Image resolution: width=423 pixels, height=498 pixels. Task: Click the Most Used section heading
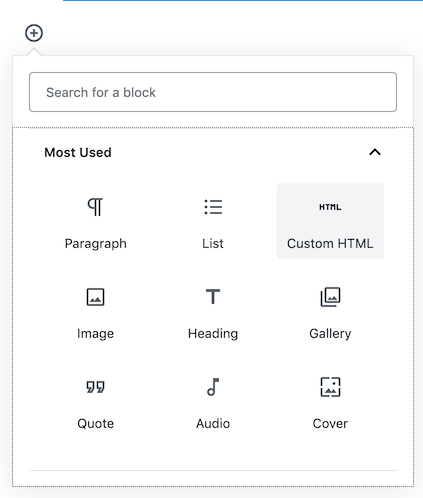[78, 152]
